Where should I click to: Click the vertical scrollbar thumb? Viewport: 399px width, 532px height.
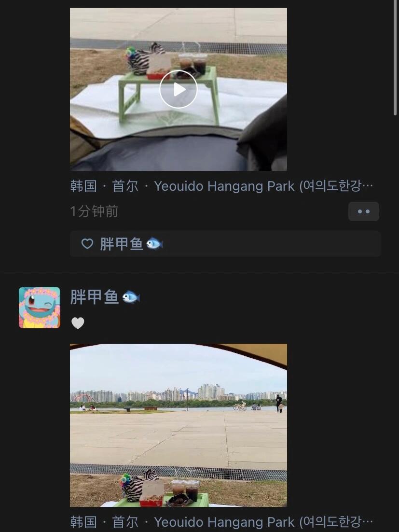pos(395,57)
